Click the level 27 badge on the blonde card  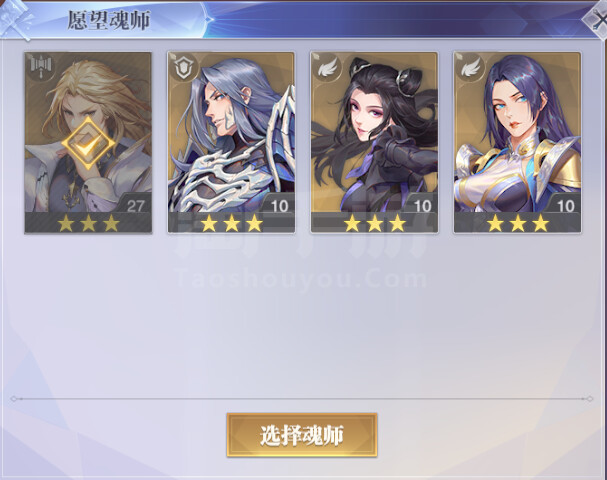135,206
